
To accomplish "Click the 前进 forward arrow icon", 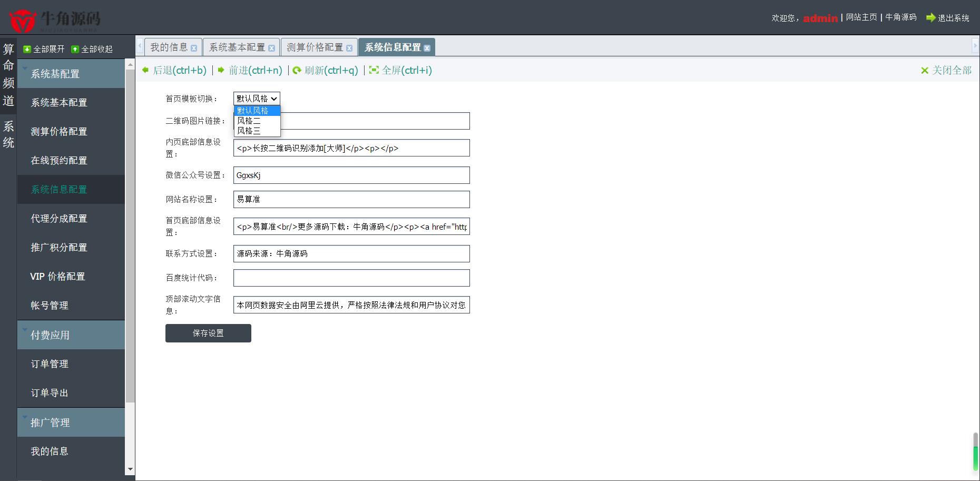I will (x=221, y=70).
